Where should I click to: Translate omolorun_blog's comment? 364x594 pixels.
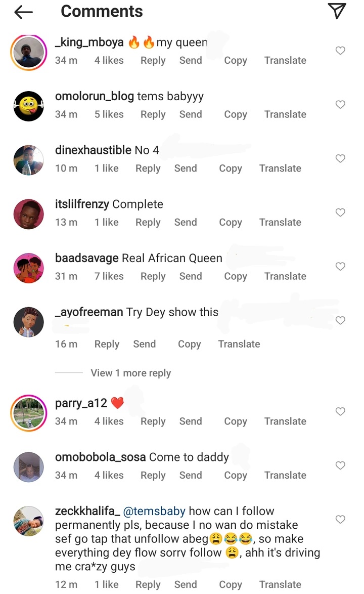pyautogui.click(x=285, y=114)
